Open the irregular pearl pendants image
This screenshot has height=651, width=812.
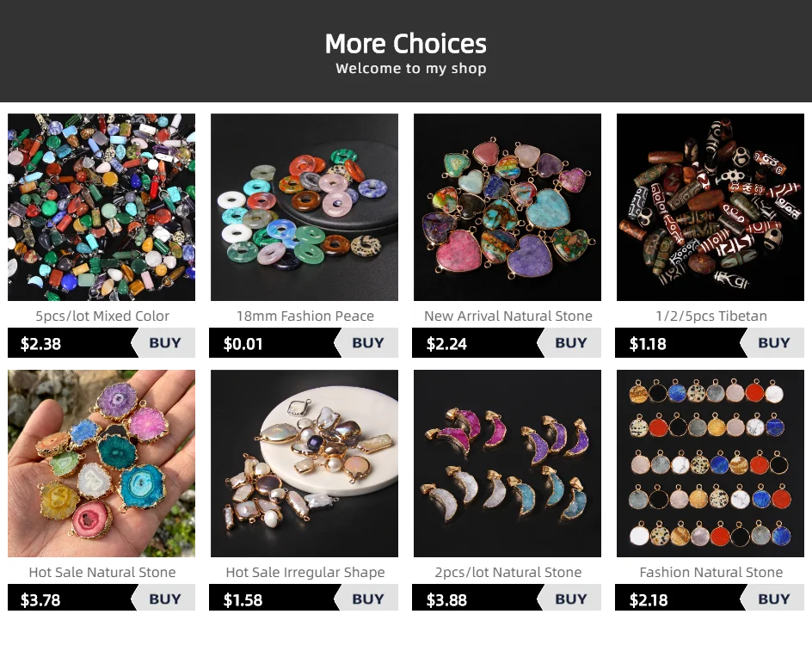(x=304, y=464)
